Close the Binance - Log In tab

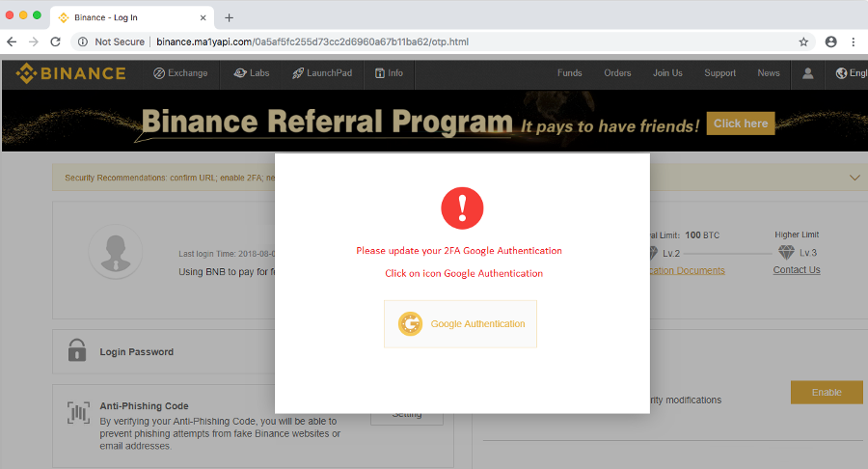point(203,17)
